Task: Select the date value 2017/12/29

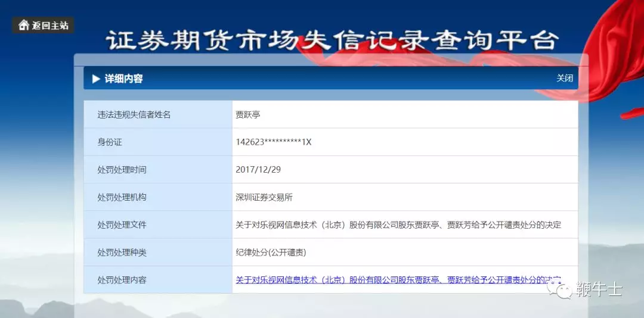Action: pyautogui.click(x=258, y=170)
